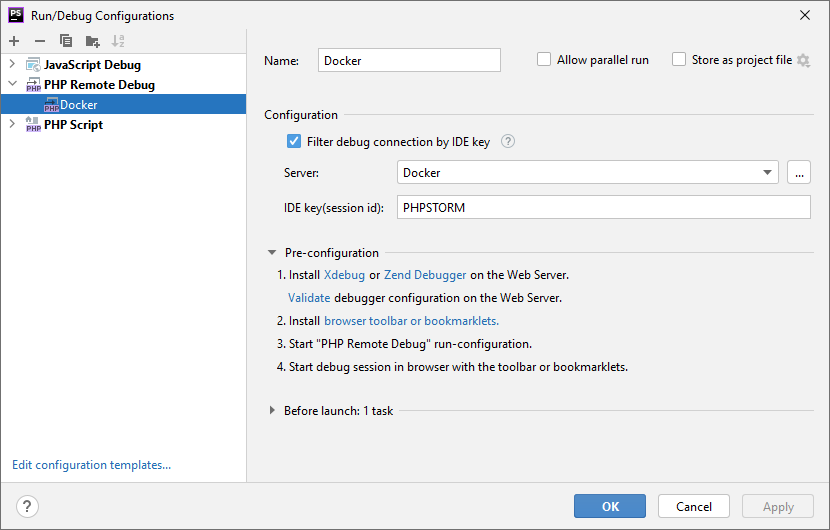Click the Create New Folder toolbar icon
The height and width of the screenshot is (530, 830).
[x=92, y=41]
